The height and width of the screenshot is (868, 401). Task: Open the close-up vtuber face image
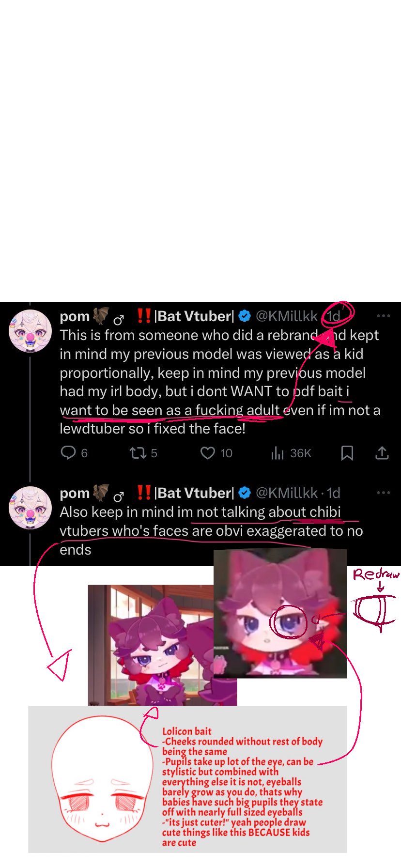click(280, 613)
